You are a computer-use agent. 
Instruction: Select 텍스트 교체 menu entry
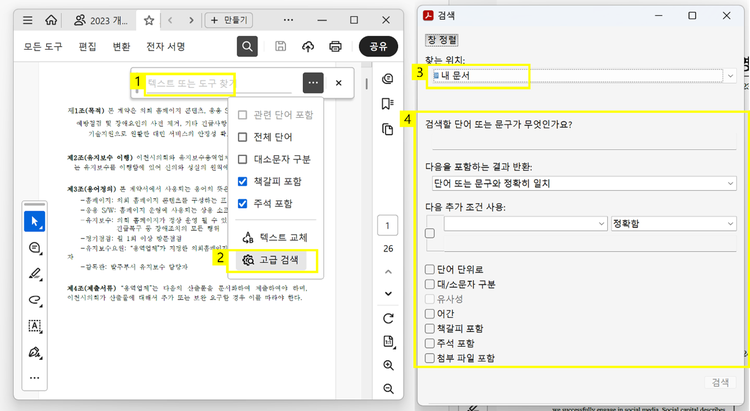click(x=276, y=237)
